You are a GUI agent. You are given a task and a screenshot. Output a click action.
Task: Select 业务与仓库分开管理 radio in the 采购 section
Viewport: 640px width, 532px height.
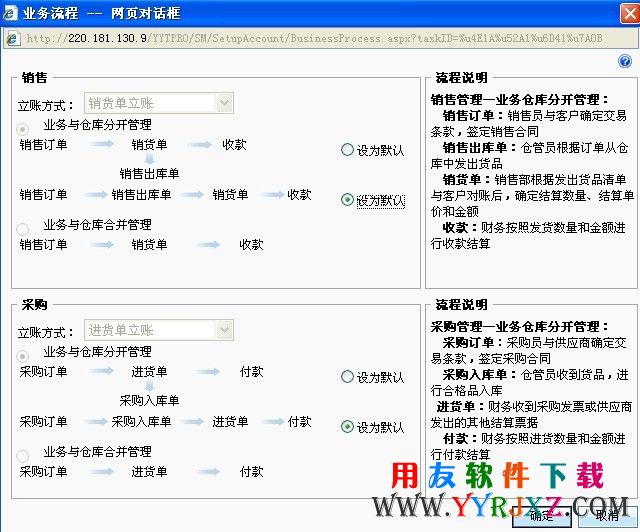coord(22,356)
